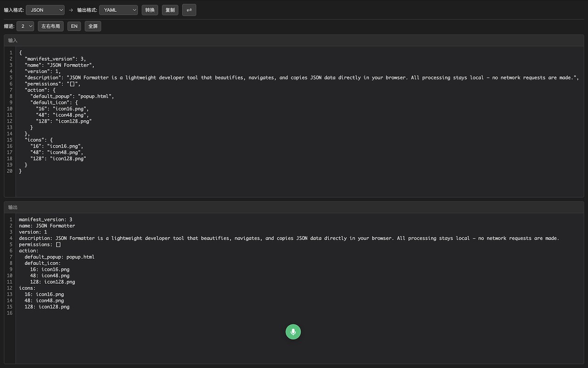Viewport: 588px width, 368px height.
Task: Open the output format YAML dropdown
Action: (119, 10)
